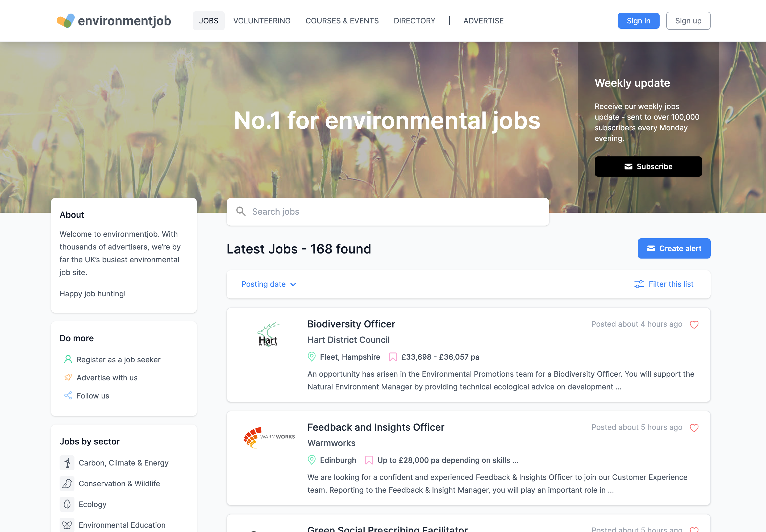Screen dimensions: 766x532
Task: Click the wind turbine sector icon
Action: [x=67, y=463]
